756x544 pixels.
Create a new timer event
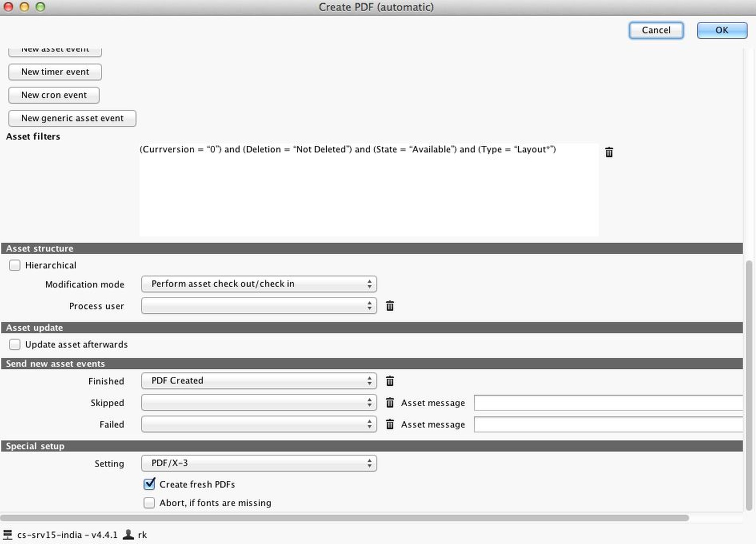pyautogui.click(x=55, y=72)
